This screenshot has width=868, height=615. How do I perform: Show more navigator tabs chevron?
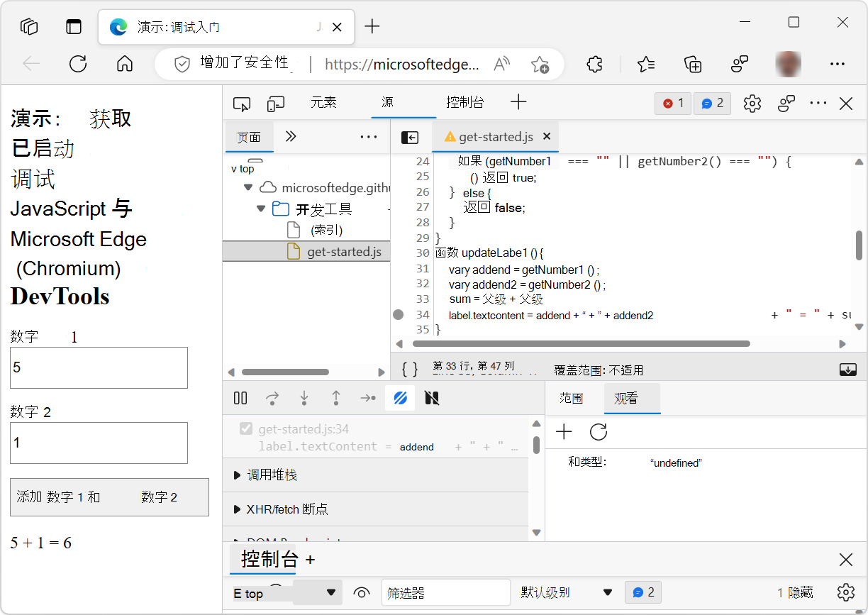[x=290, y=137]
